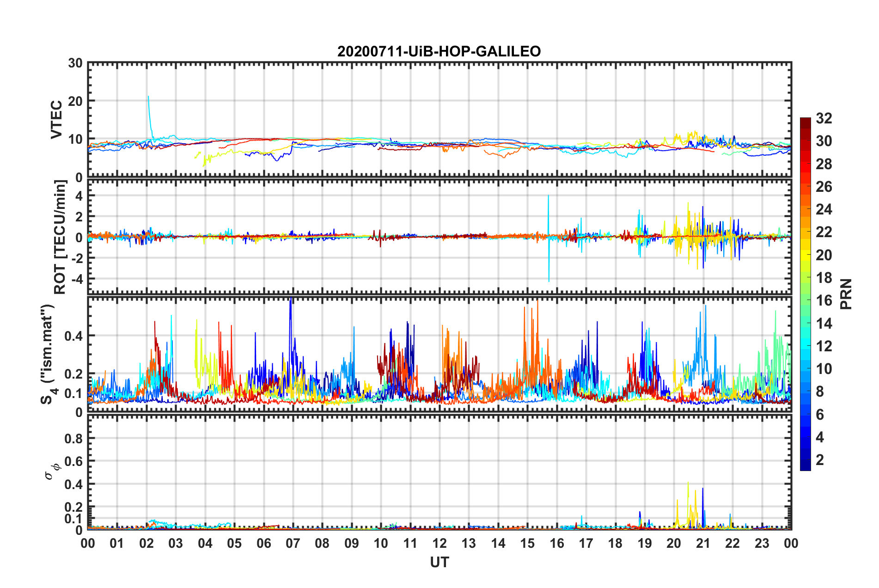Viewport: 879px width, 588px height.
Task: Select the VTEC y-axis label
Action: pos(56,119)
